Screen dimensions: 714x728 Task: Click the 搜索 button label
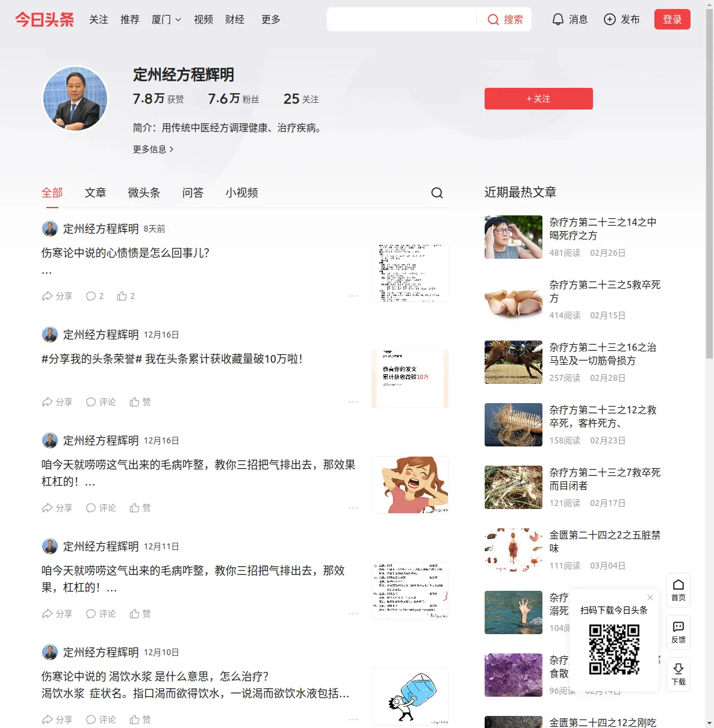click(x=514, y=19)
